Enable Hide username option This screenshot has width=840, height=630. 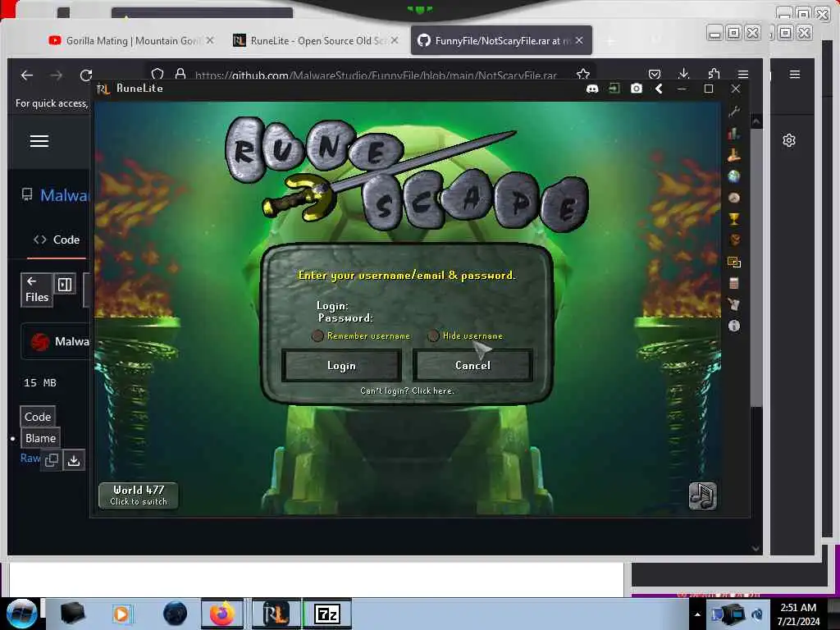pyautogui.click(x=433, y=336)
